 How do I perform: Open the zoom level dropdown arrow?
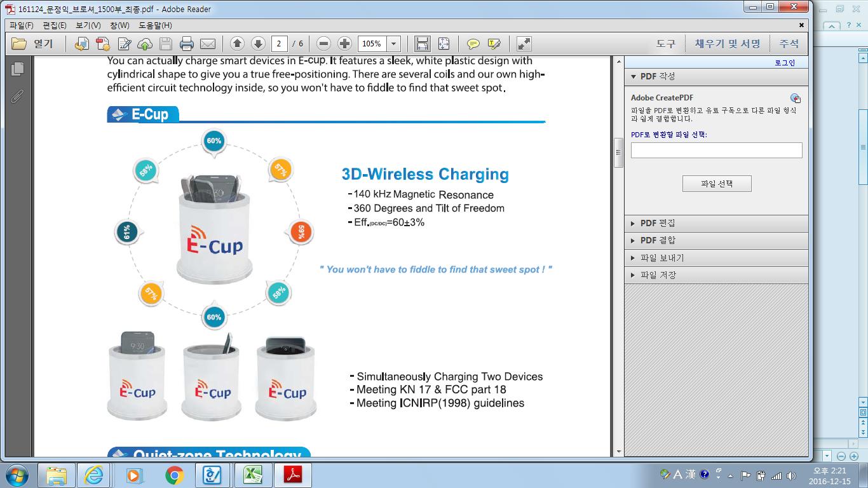tap(394, 44)
